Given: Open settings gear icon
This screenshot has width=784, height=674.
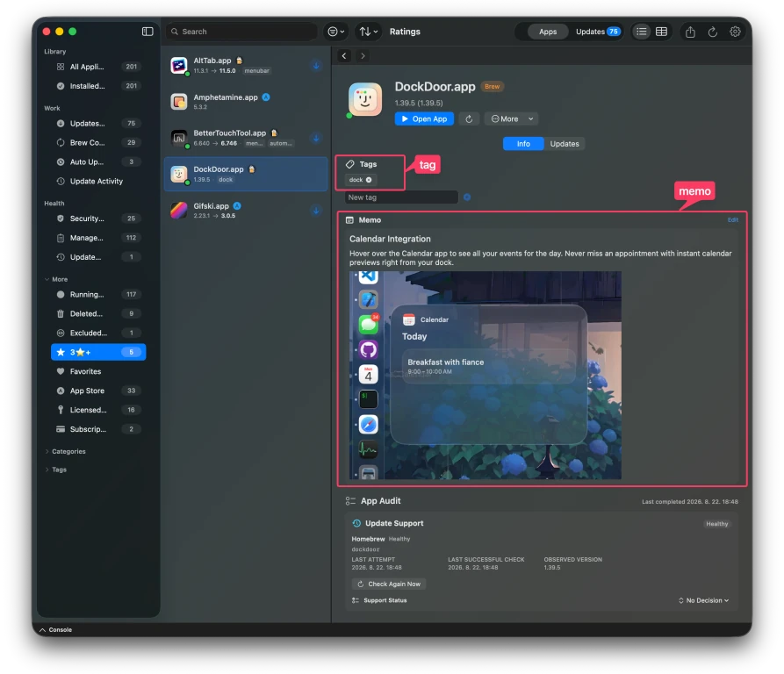Looking at the screenshot, I should click(735, 32).
